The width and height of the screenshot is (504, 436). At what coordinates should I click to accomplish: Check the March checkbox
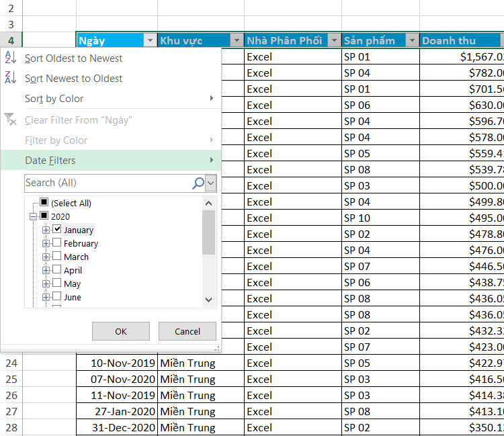57,256
